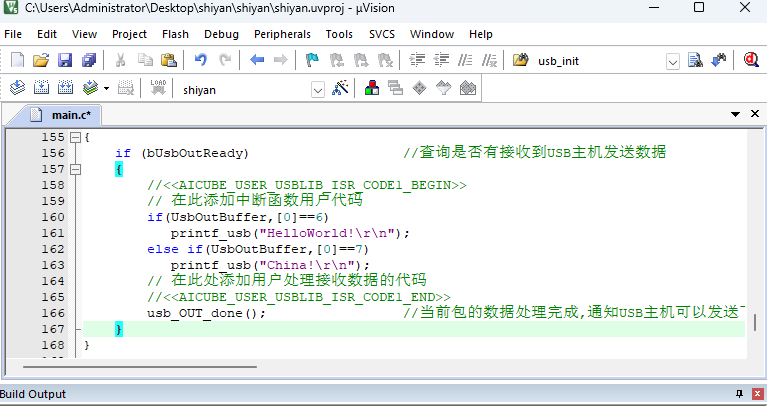Image resolution: width=767 pixels, height=406 pixels.
Task: Undo the last edit
Action: [201, 60]
